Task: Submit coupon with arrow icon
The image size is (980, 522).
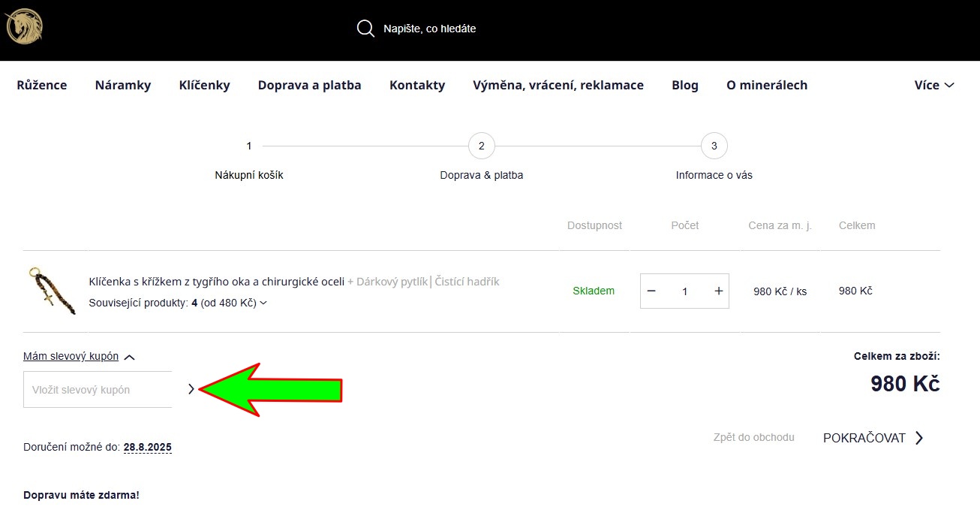Action: click(191, 389)
